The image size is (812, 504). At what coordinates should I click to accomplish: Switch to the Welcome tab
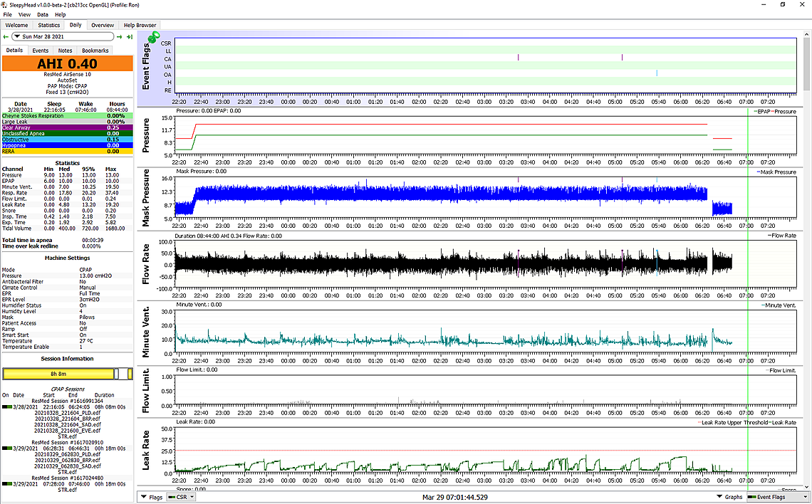tap(17, 25)
